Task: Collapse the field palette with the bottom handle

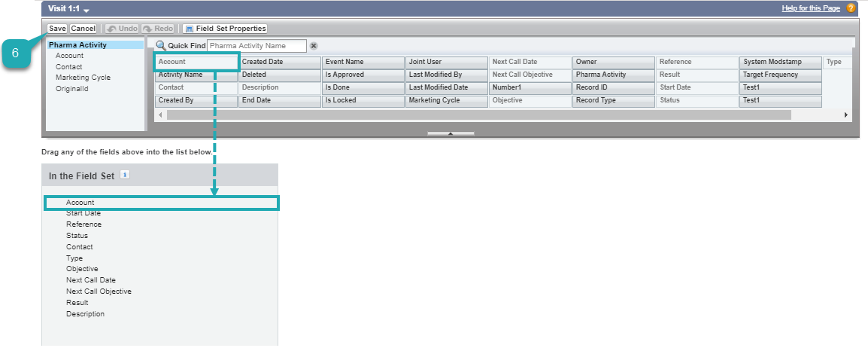Action: click(x=450, y=133)
